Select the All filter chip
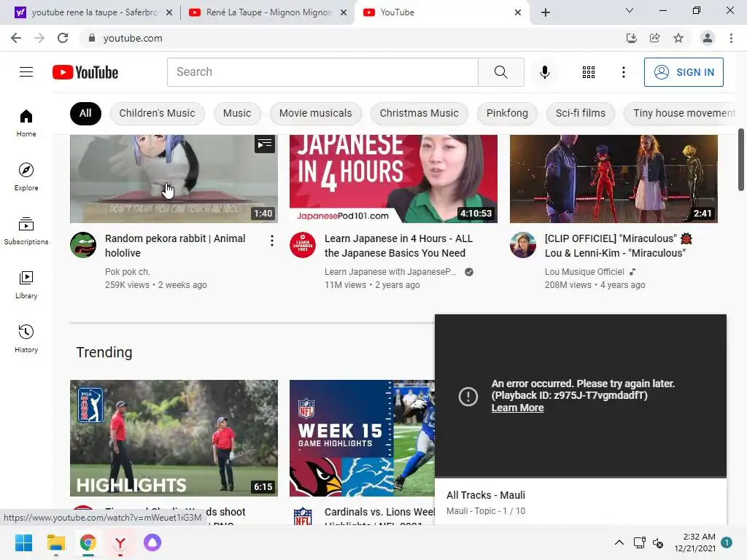The image size is (747, 560). [85, 113]
